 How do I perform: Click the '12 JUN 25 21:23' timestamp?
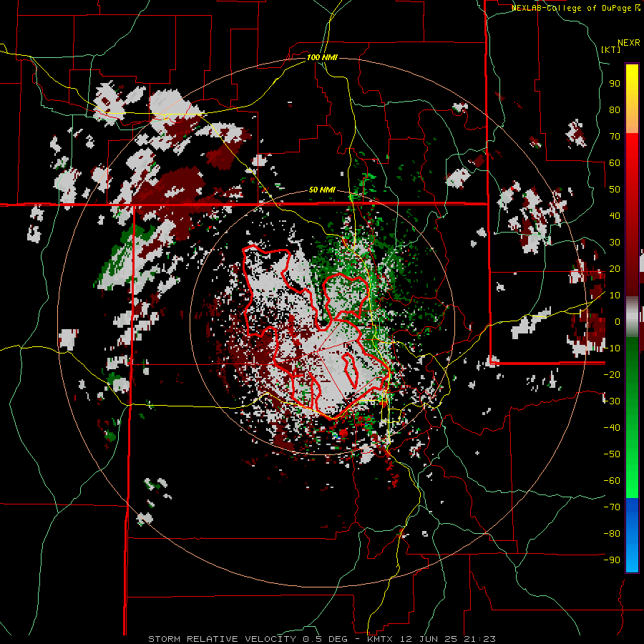tap(448, 639)
